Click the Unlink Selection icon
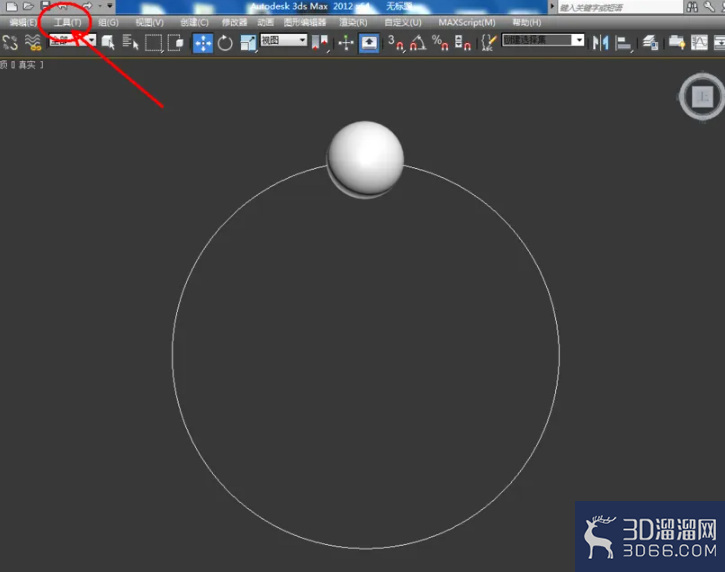The height and width of the screenshot is (572, 725). click(10, 43)
